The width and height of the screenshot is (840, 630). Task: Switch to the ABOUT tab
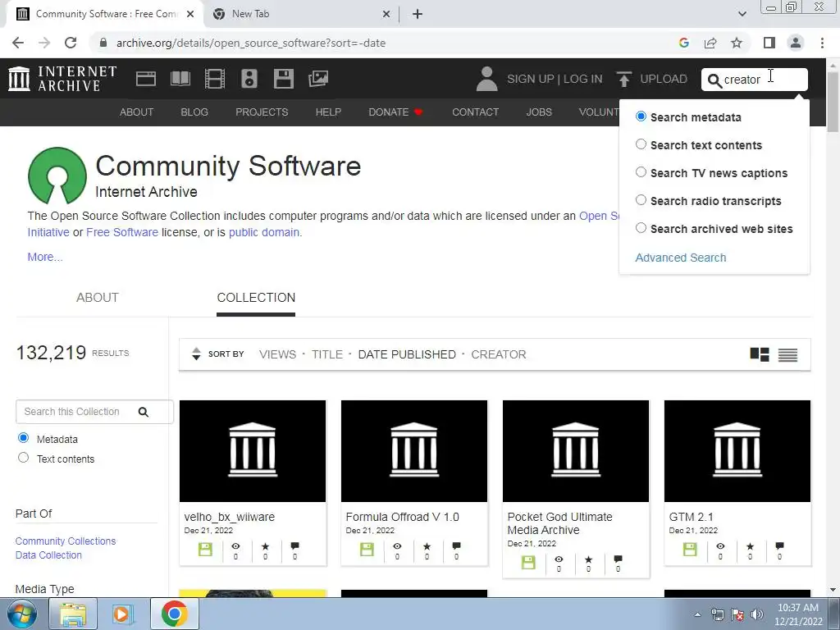[97, 297]
